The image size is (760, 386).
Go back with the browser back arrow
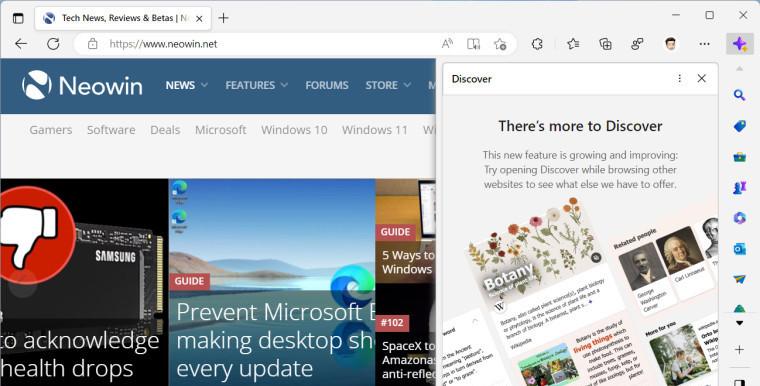click(x=21, y=44)
